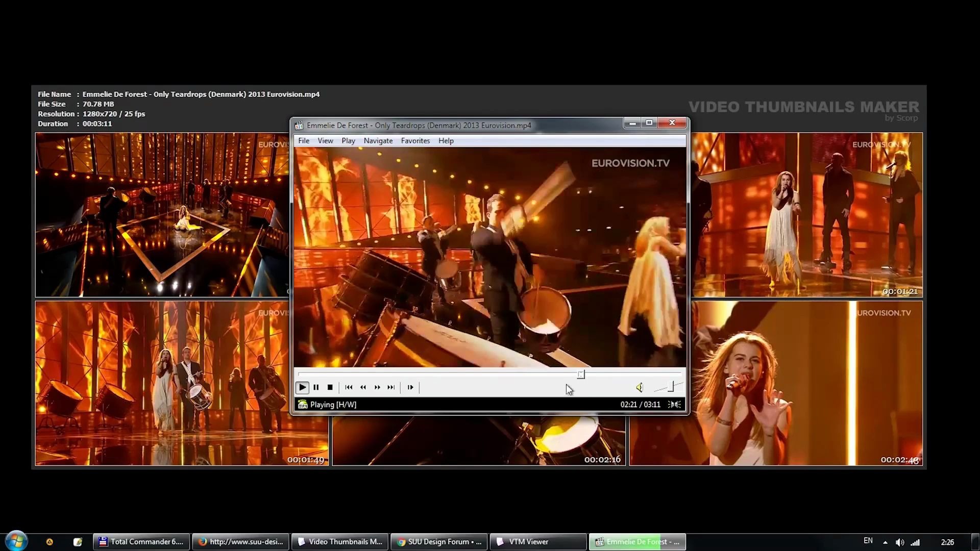The image size is (980, 551).
Task: Open the File menu
Action: coord(304,141)
